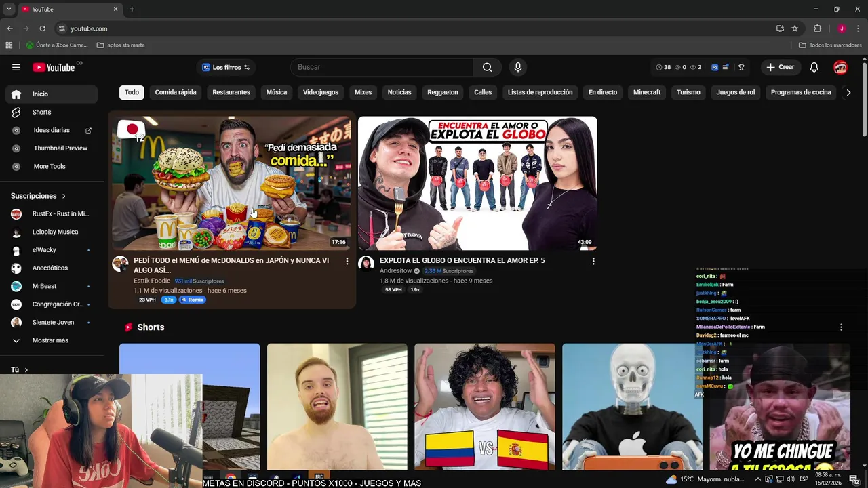
Task: Click the Remix badge under McDonalds video
Action: [x=193, y=300]
